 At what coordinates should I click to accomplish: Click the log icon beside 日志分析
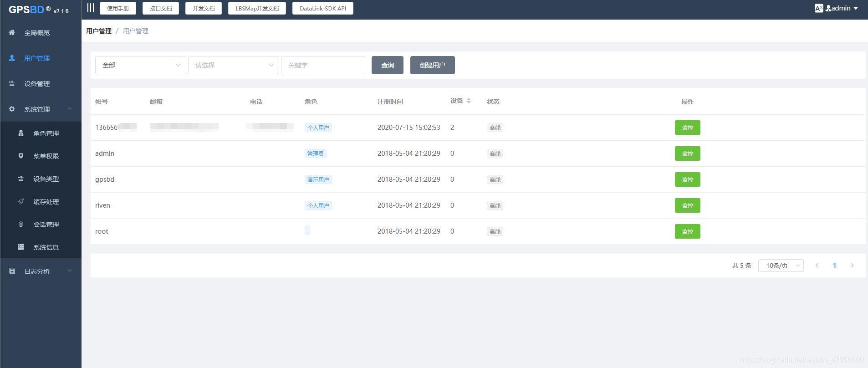[12, 271]
